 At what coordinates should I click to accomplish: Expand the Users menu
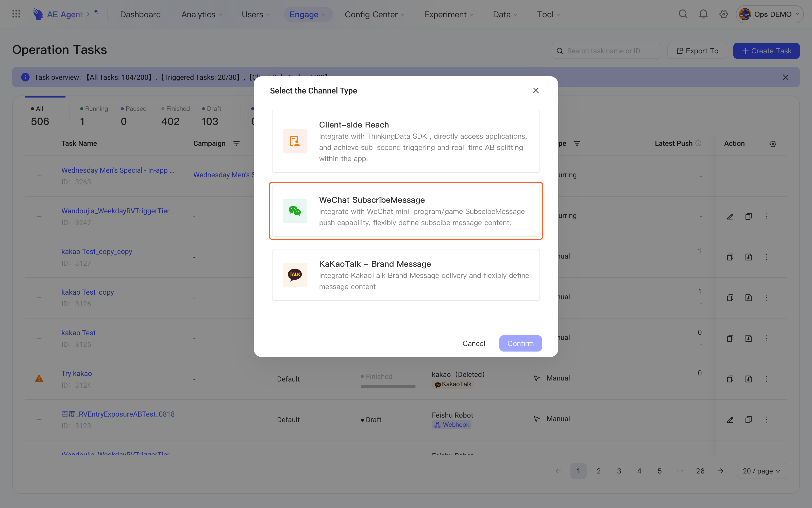256,14
